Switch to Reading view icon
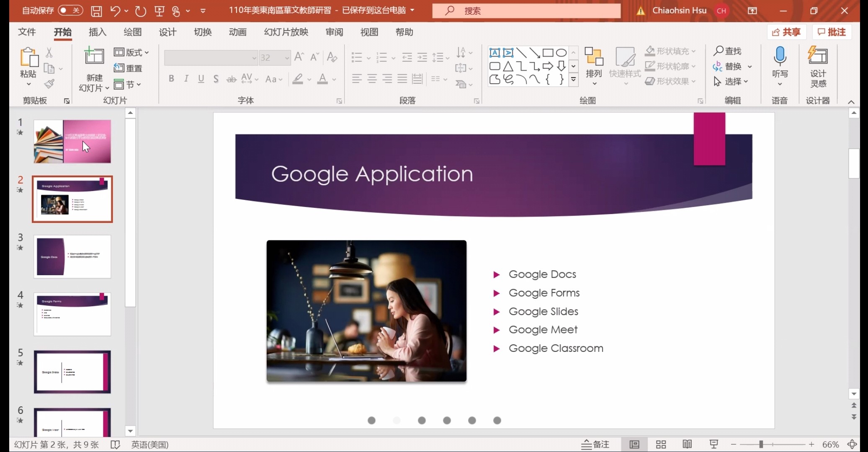This screenshot has width=868, height=452. [687, 444]
